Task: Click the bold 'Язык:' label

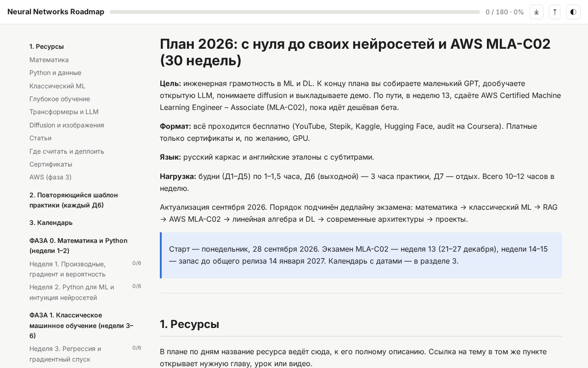Action: (170, 157)
